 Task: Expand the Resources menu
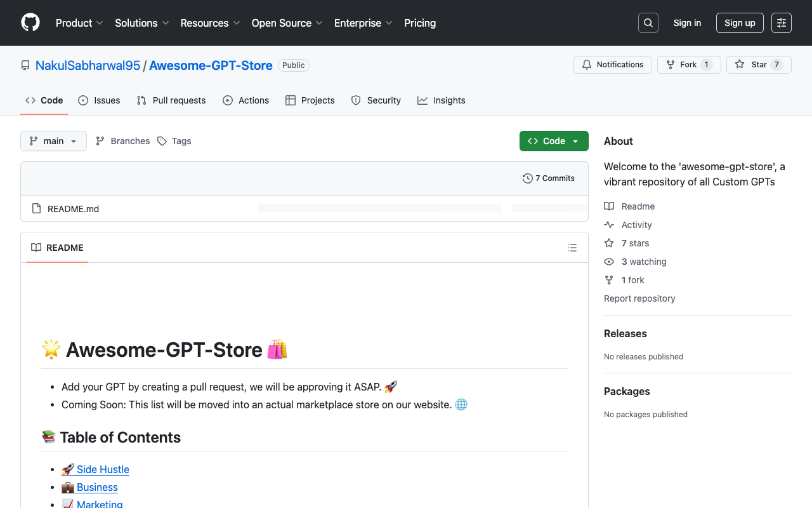point(210,23)
